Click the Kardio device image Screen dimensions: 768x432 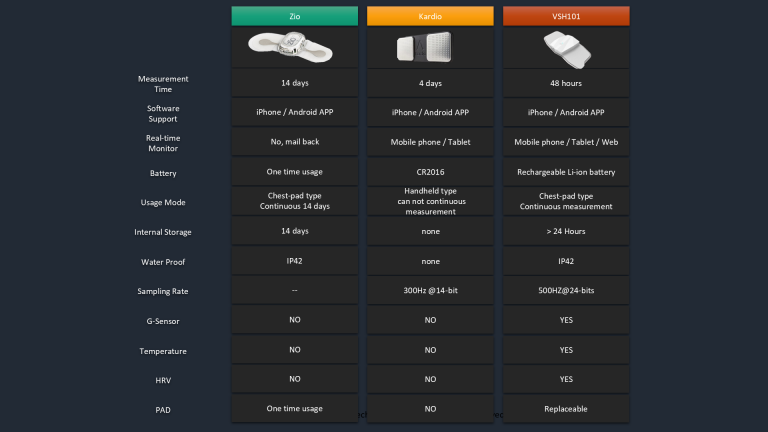point(429,47)
